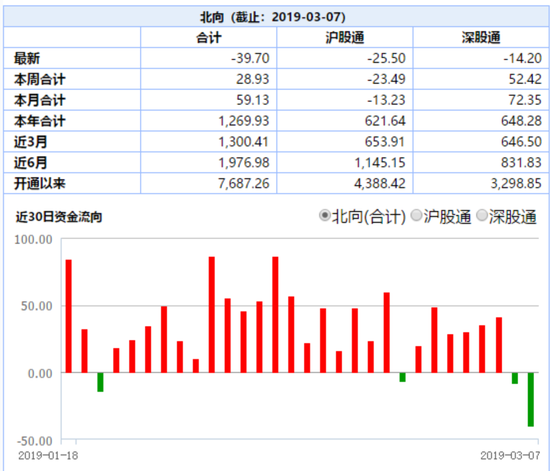Click the value 653.91
550x471 pixels.
point(385,142)
